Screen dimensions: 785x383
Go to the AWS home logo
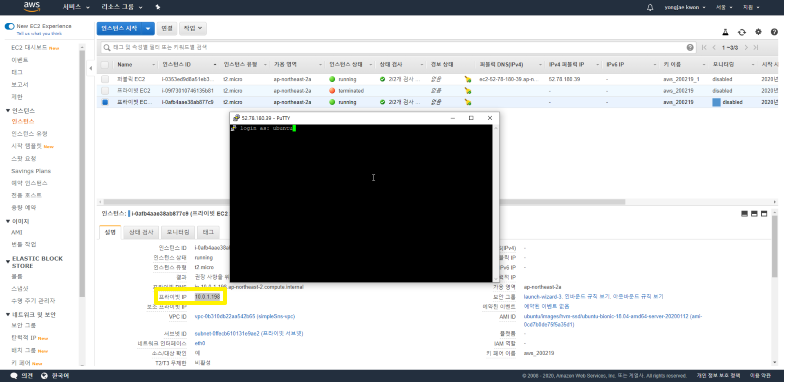pos(32,7)
